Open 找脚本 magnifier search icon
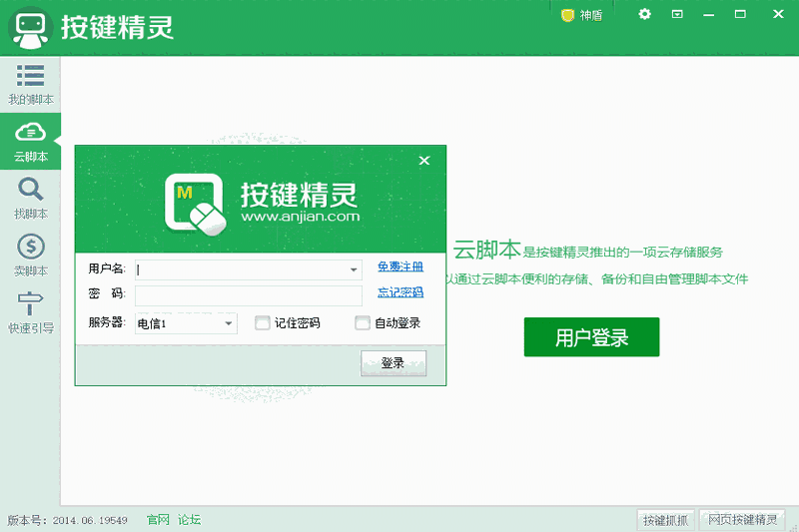The width and height of the screenshot is (799, 532). (31, 189)
